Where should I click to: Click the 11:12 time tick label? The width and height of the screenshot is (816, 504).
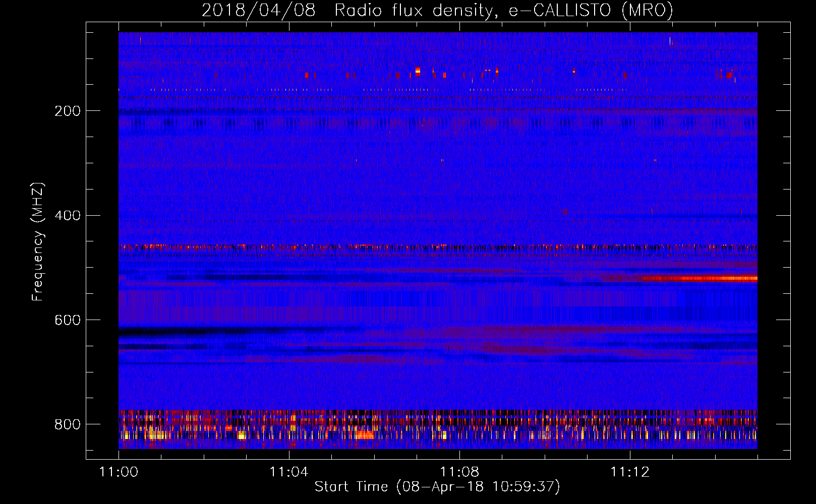(630, 472)
